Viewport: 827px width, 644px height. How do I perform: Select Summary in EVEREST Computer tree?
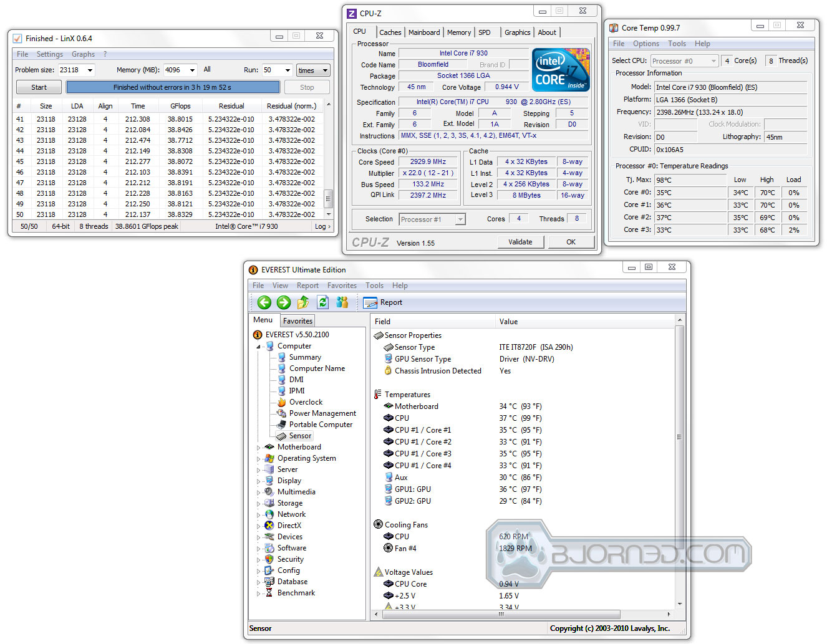[305, 357]
